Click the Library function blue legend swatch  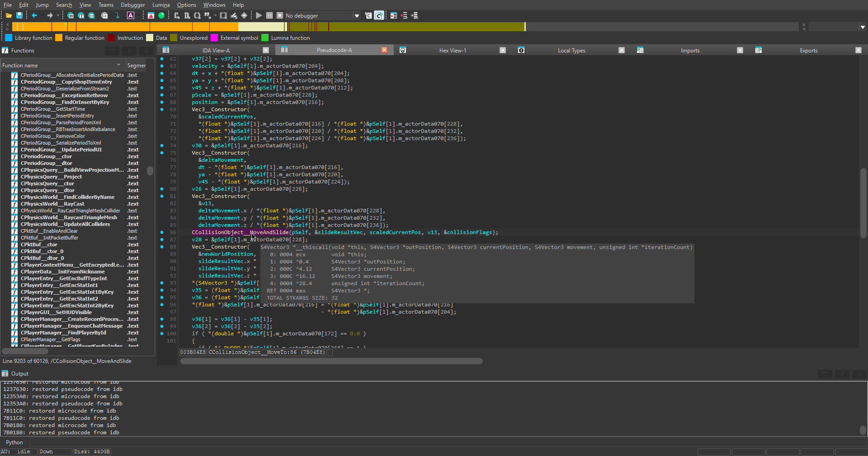(x=9, y=38)
